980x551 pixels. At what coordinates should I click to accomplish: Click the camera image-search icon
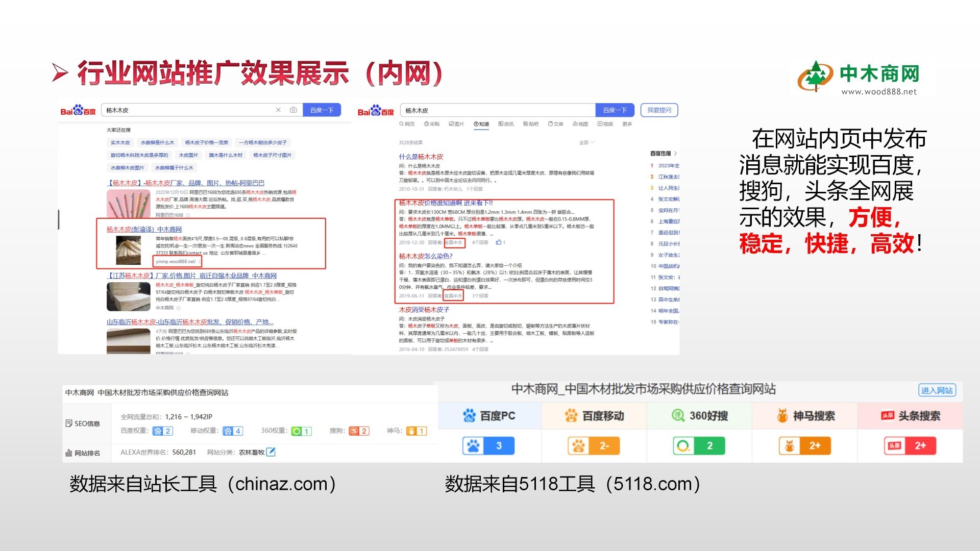293,110
